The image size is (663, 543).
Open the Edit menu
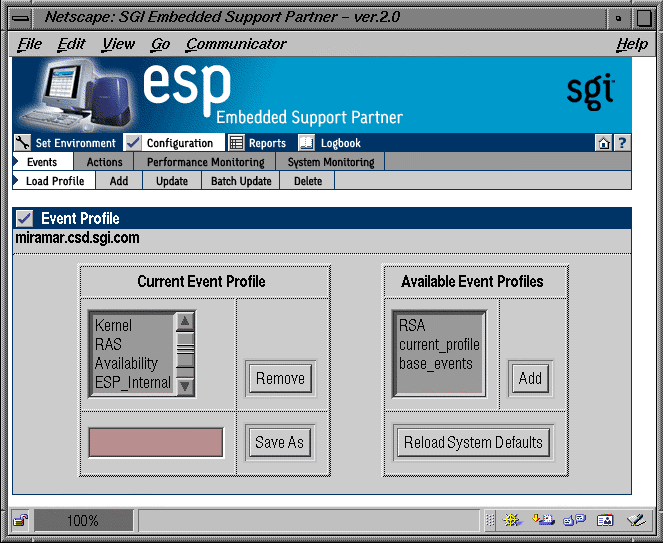tap(71, 44)
